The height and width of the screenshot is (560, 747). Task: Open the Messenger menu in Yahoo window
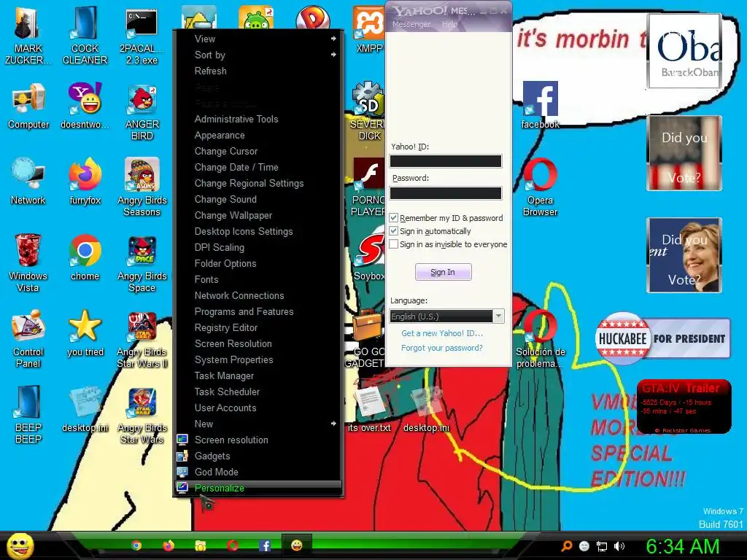411,24
